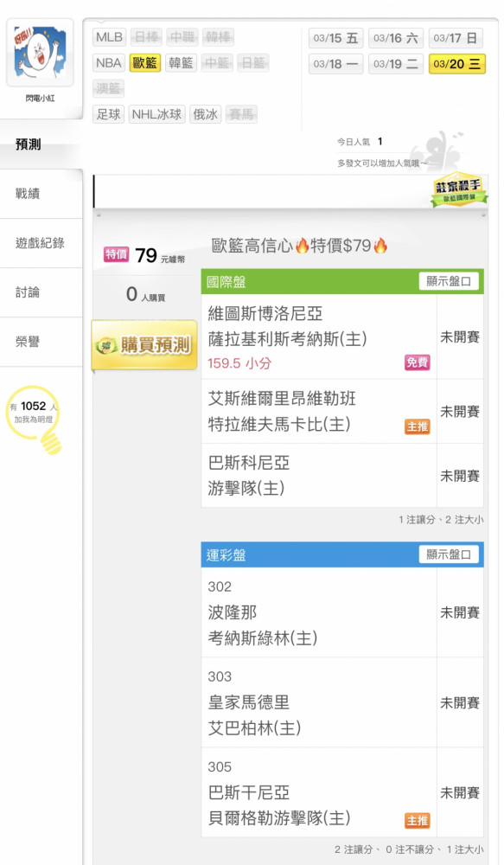Switch to the 03/20 三 date
The image size is (504, 865).
pos(456,64)
